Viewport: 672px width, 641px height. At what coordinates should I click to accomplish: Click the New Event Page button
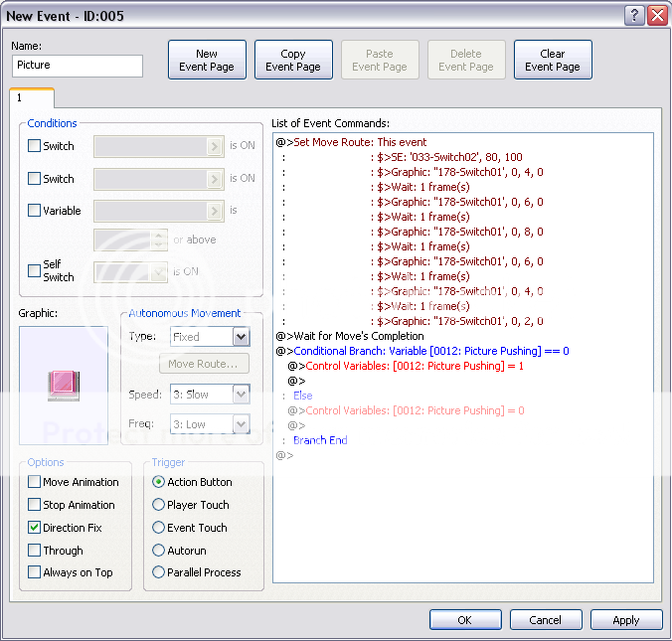click(207, 61)
